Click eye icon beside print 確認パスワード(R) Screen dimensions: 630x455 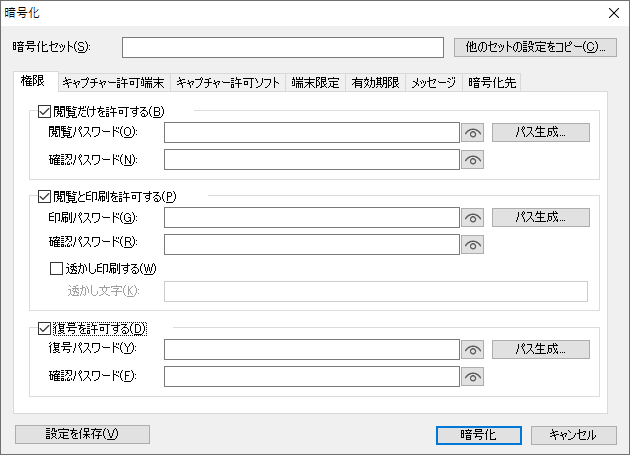coord(473,243)
